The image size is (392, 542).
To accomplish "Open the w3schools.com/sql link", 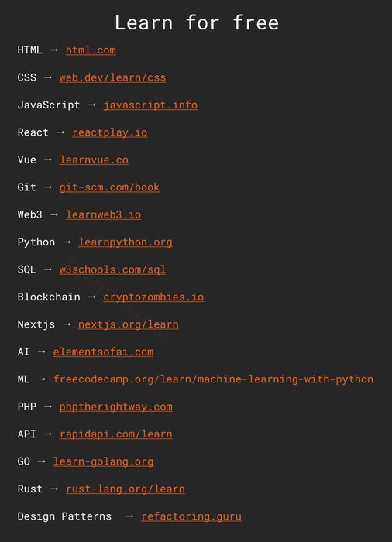I will (x=112, y=269).
